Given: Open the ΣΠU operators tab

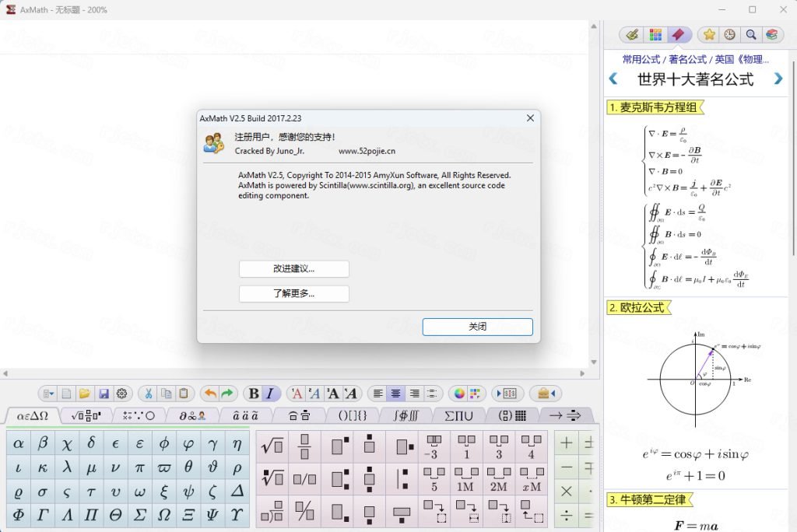Looking at the screenshot, I should tap(459, 415).
